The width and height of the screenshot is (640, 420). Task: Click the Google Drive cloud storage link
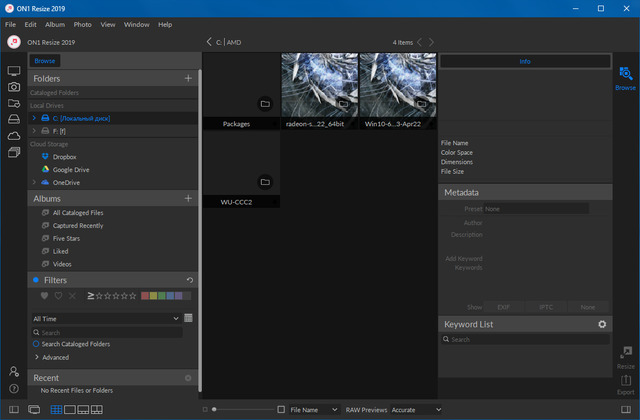tap(71, 170)
